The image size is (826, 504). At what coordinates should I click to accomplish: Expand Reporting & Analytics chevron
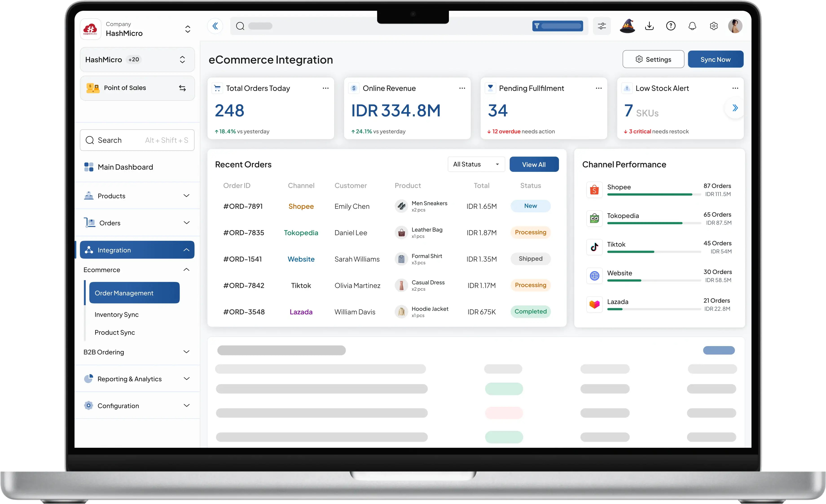(187, 379)
